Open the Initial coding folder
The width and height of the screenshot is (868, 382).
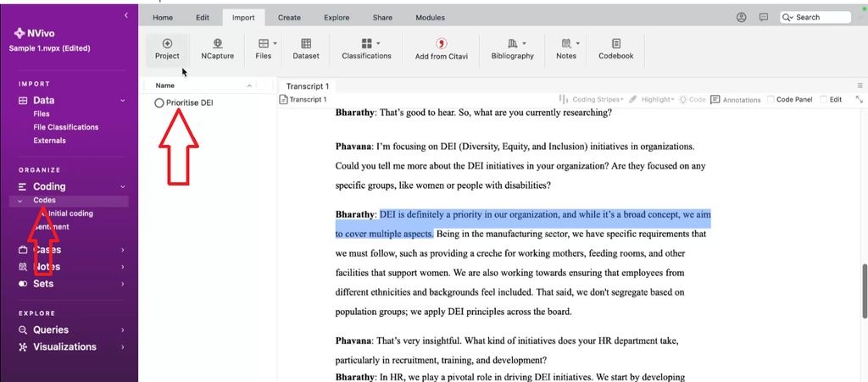[x=71, y=213]
